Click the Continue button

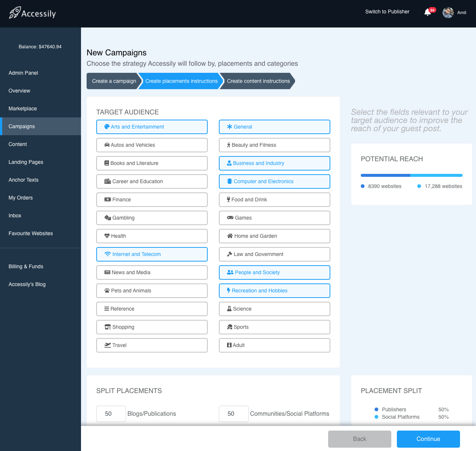click(428, 439)
